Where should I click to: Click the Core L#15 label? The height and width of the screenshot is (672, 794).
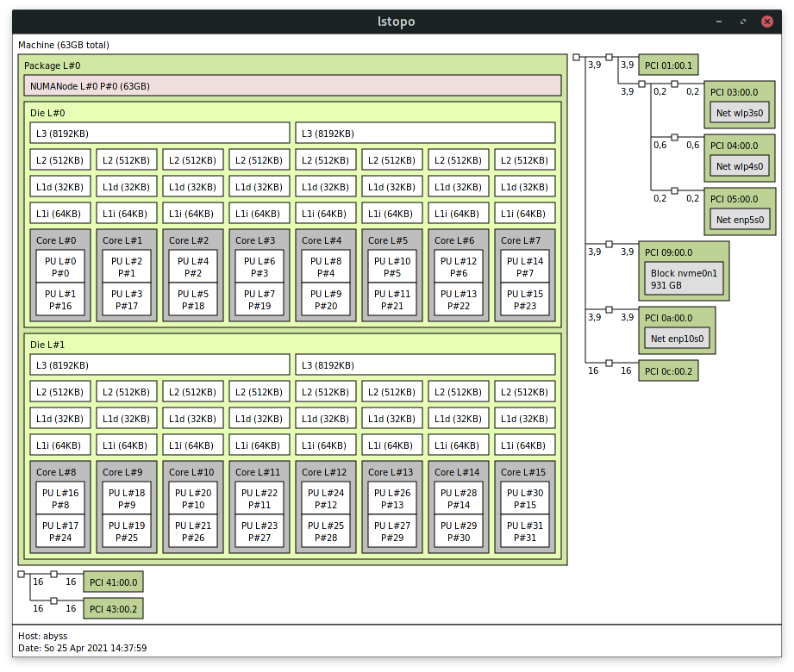523,473
